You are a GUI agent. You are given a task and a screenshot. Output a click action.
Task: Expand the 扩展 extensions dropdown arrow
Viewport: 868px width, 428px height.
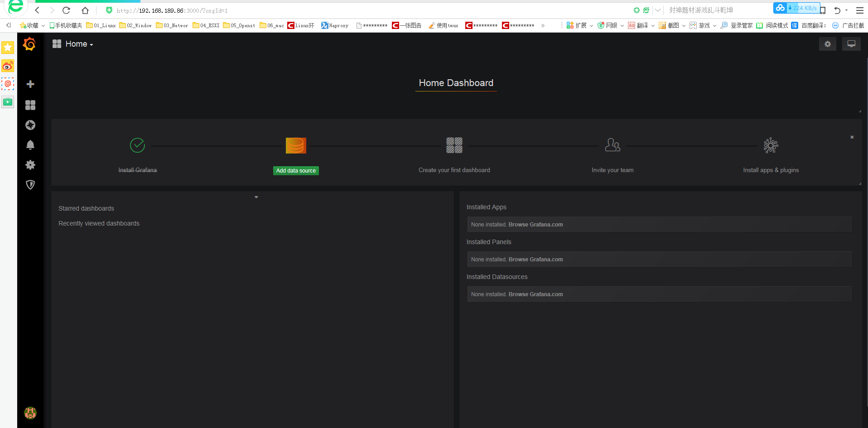click(591, 26)
